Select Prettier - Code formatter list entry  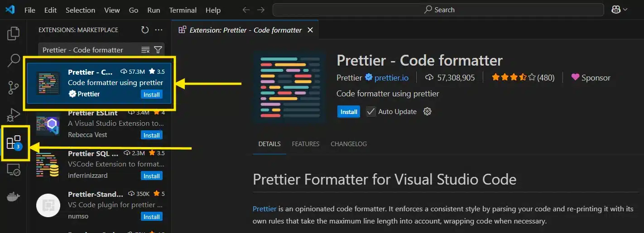pyautogui.click(x=99, y=83)
